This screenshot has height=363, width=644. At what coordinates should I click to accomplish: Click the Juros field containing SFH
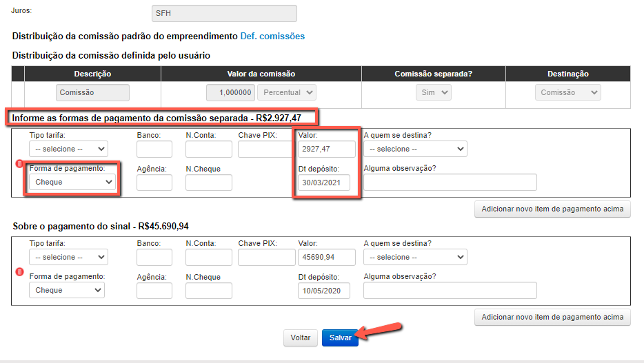coord(224,13)
